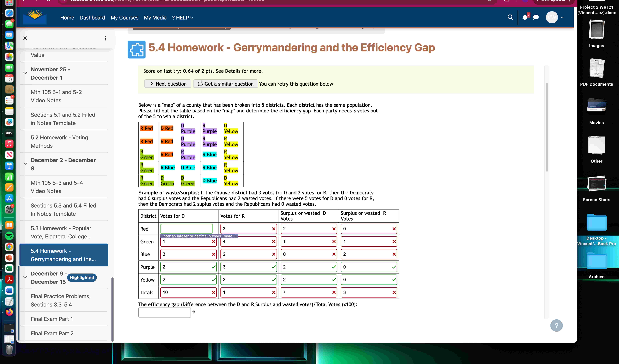The height and width of the screenshot is (364, 619).
Task: Follow the efficiency gap link
Action: tap(295, 111)
